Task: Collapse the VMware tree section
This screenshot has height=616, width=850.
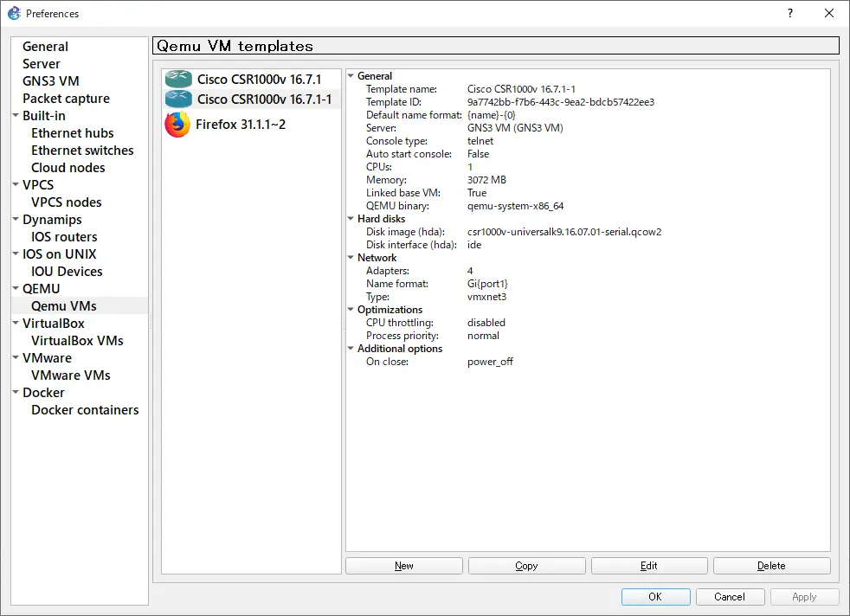Action: [x=16, y=357]
